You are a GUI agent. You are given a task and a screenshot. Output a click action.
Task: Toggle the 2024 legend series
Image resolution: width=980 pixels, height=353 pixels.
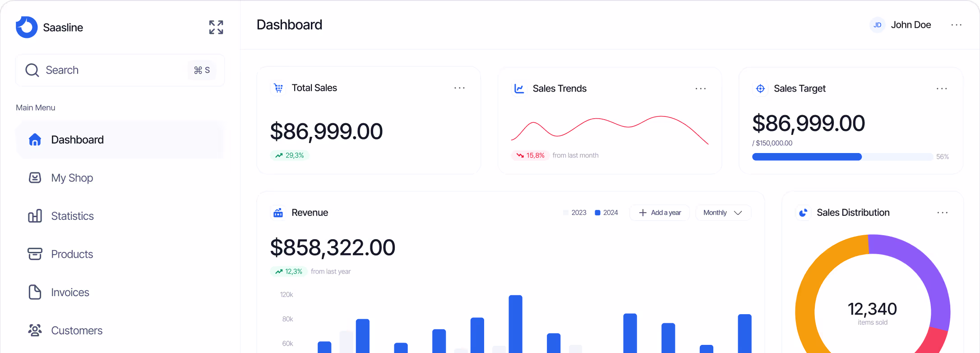coord(606,213)
